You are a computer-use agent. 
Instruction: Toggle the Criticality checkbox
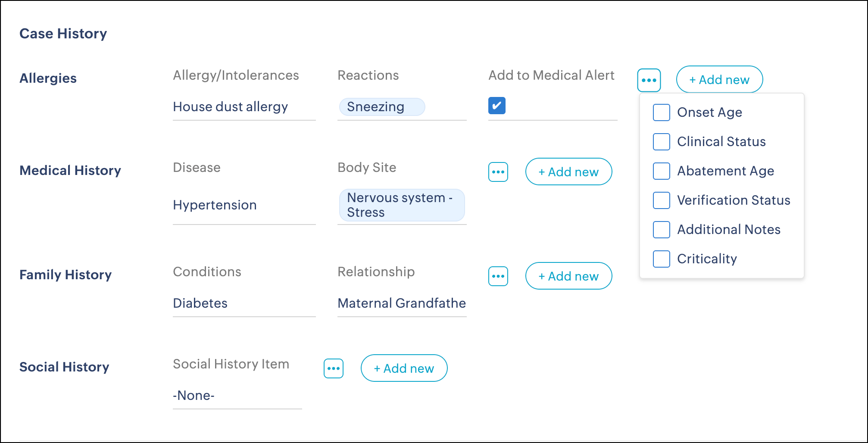click(661, 259)
